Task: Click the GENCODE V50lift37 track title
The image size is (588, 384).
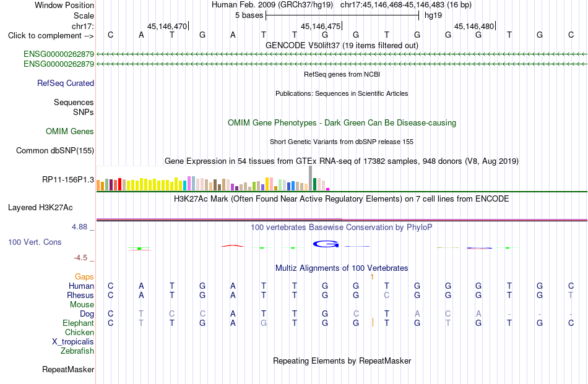Action: (x=342, y=46)
